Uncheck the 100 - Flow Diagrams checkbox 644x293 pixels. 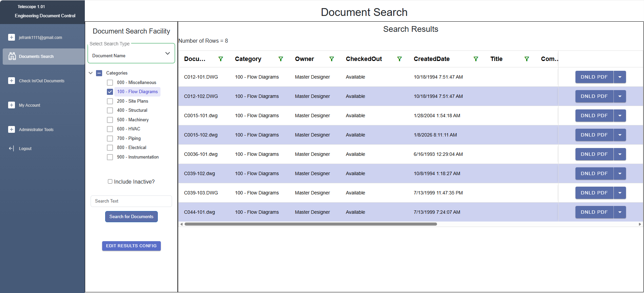(x=110, y=92)
